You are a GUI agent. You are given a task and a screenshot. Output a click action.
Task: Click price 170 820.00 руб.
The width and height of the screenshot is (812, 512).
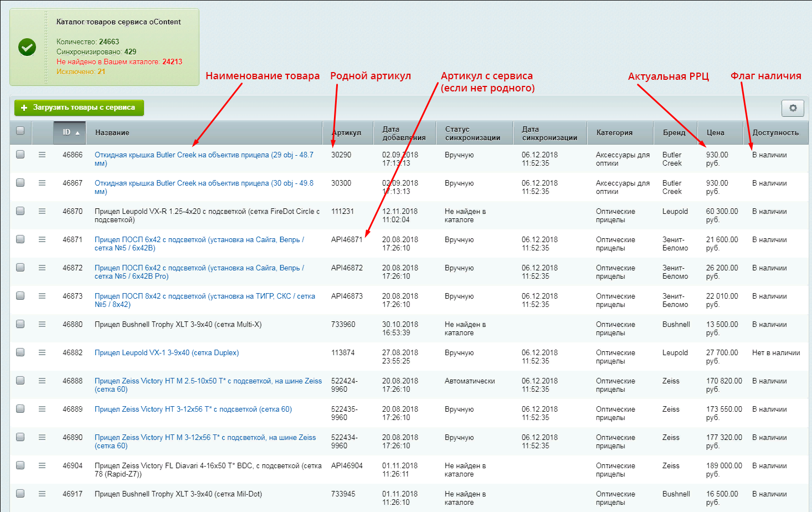(x=724, y=385)
